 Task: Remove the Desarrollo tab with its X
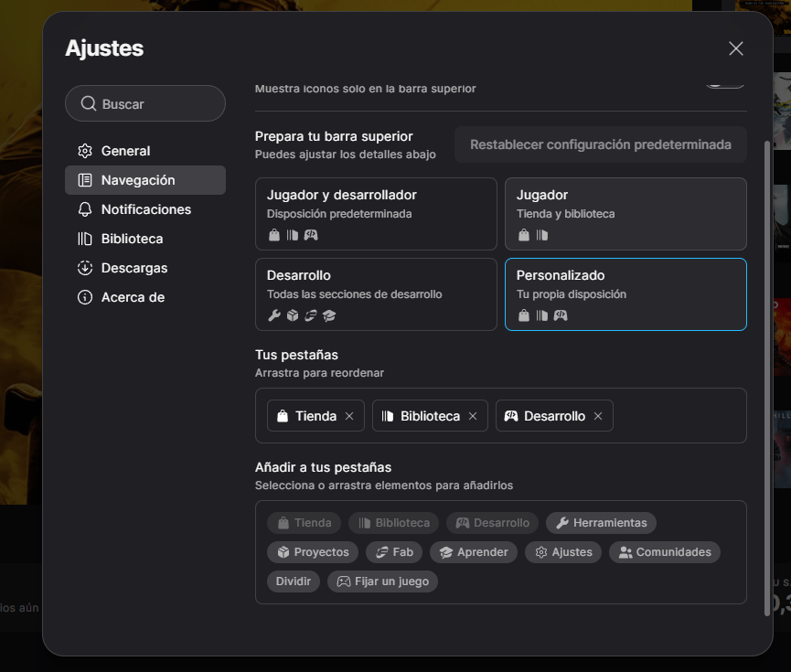click(598, 416)
